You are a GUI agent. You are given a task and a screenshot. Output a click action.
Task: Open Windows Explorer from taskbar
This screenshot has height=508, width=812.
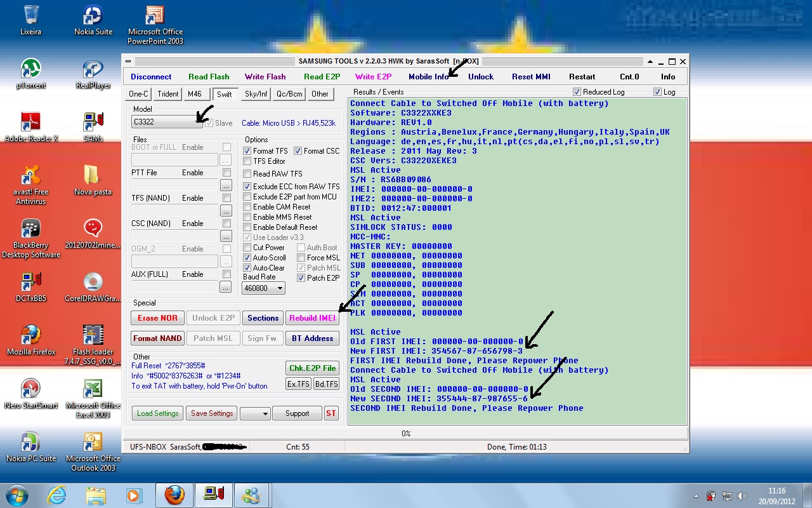(96, 495)
